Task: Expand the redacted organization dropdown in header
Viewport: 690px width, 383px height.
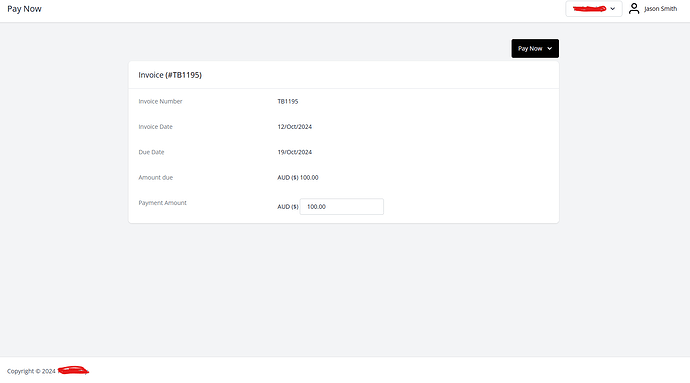Action: 594,9
